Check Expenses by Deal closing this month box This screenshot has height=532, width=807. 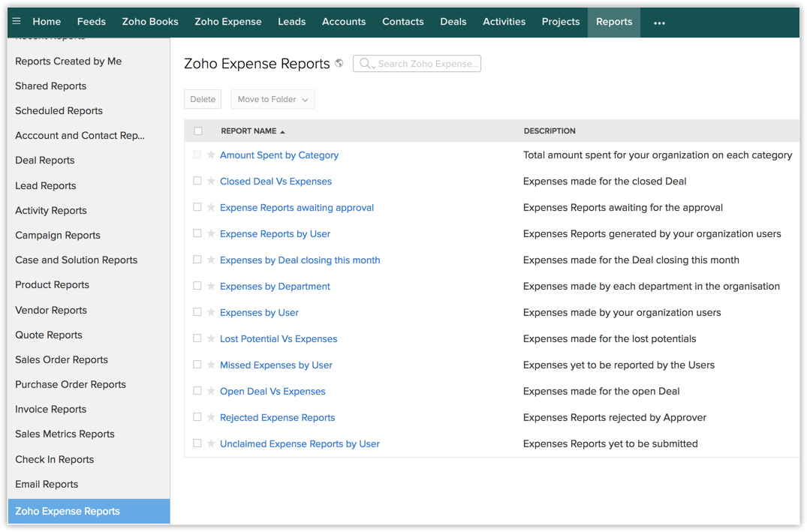(197, 260)
